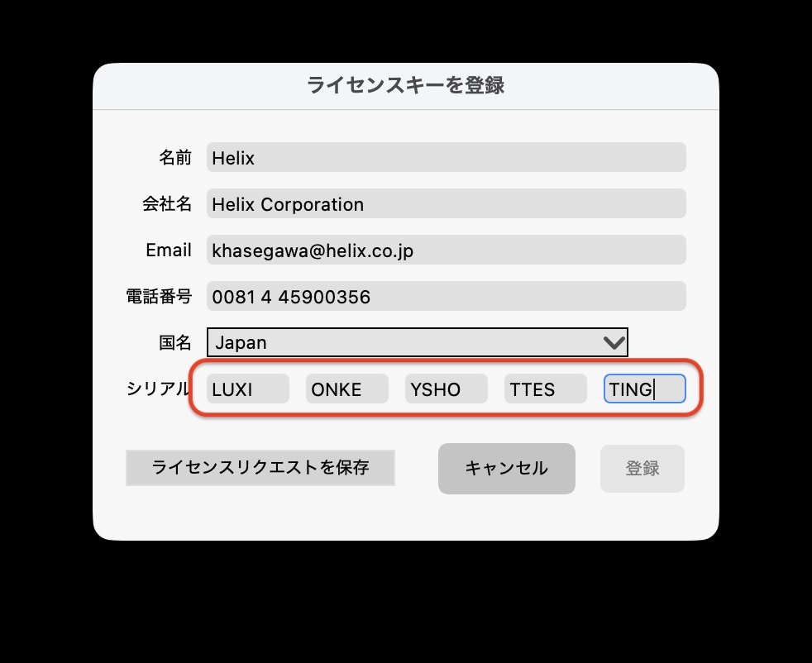Select the Email field with khasegawa@helix.co.jp
Screen dimensions: 812x663
point(447,250)
